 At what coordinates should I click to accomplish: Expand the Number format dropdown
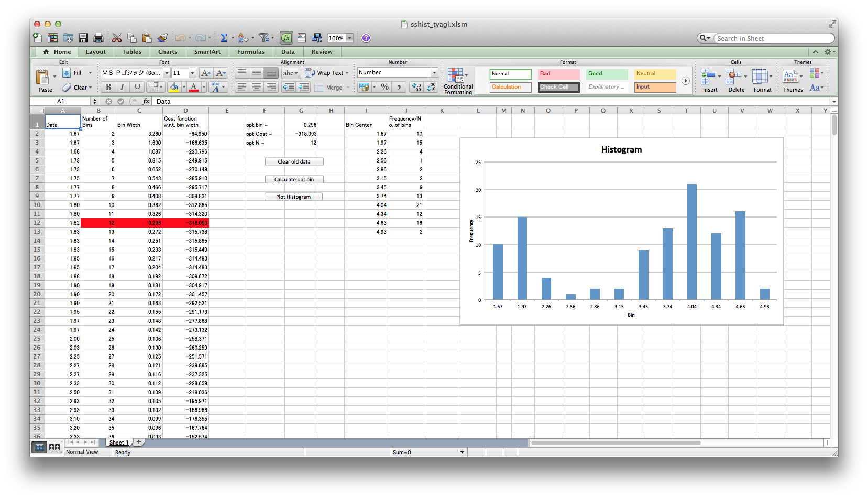(x=434, y=73)
